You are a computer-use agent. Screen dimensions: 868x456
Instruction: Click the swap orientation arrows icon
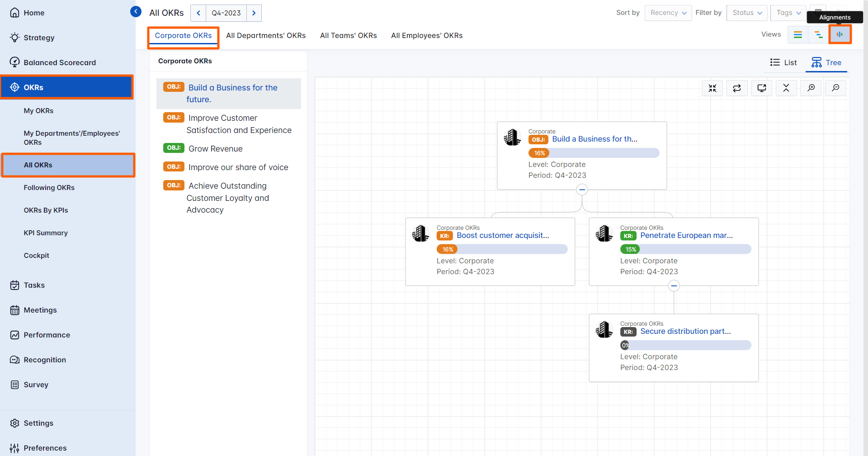[737, 88]
